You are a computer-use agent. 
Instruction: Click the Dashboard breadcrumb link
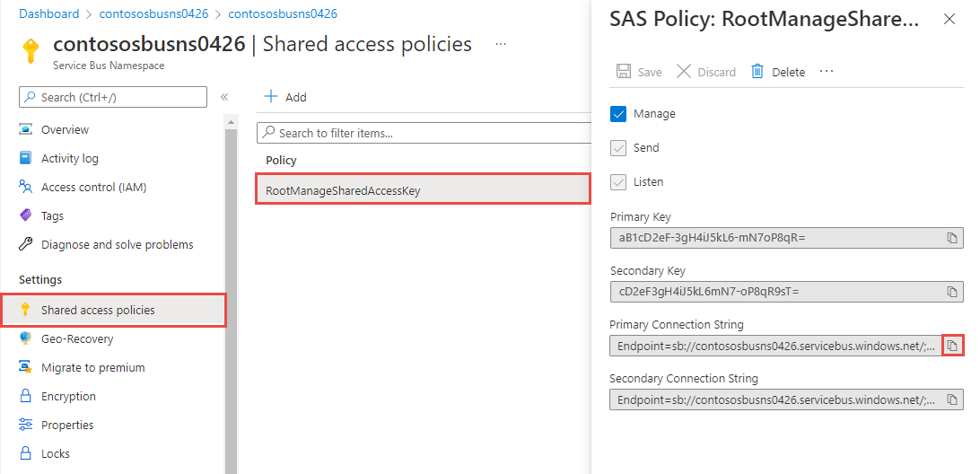49,14
